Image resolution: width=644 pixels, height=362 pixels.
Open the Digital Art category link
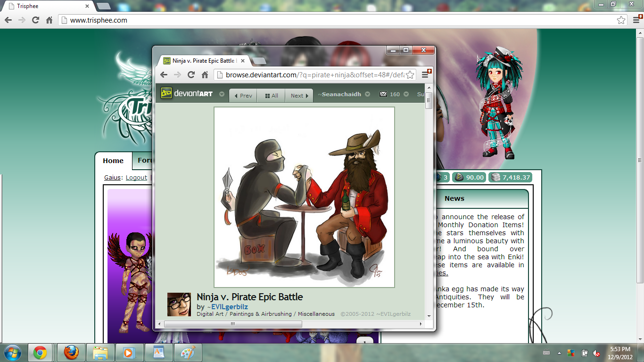[x=210, y=314]
